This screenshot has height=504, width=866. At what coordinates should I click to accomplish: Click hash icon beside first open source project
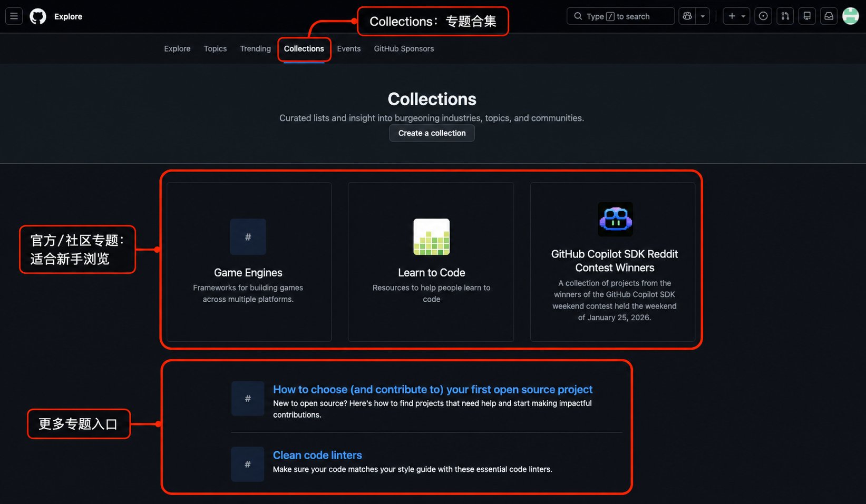[x=248, y=399]
